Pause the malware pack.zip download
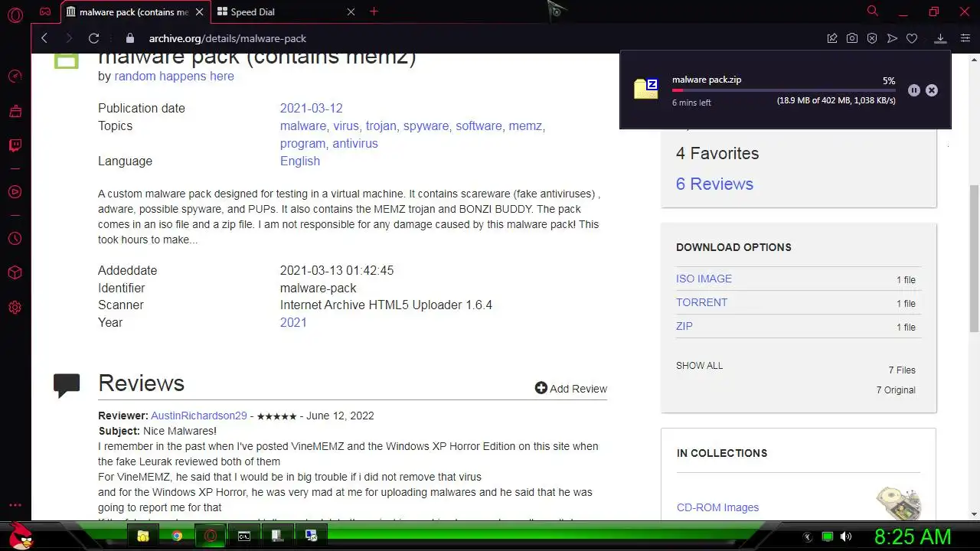 913,90
